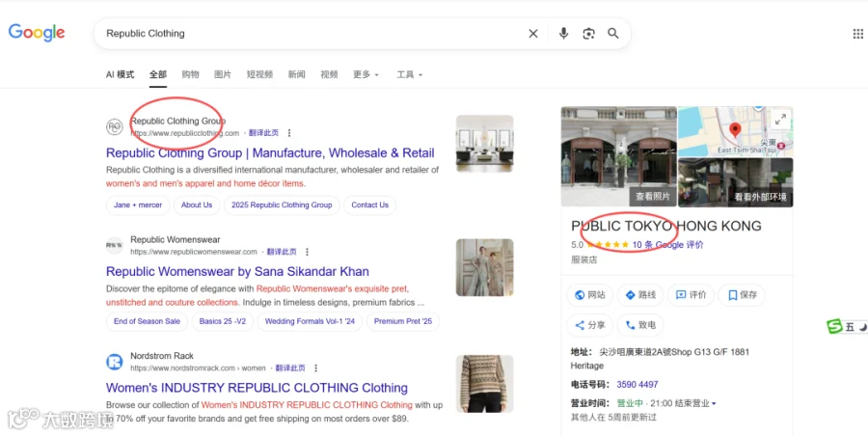Open 看看外部环境 street view image
This screenshot has width=868, height=436.
[x=736, y=182]
